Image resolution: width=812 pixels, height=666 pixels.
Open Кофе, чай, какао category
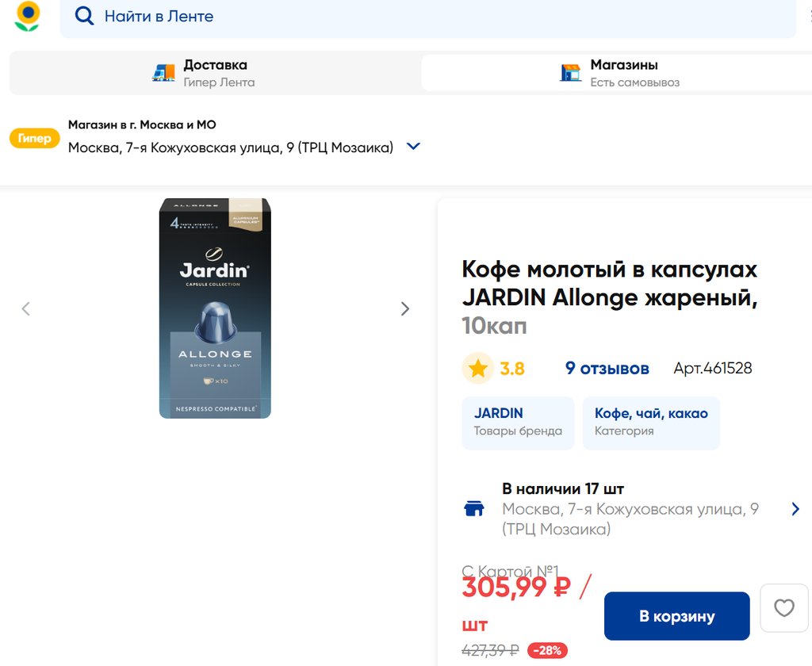tap(651, 423)
